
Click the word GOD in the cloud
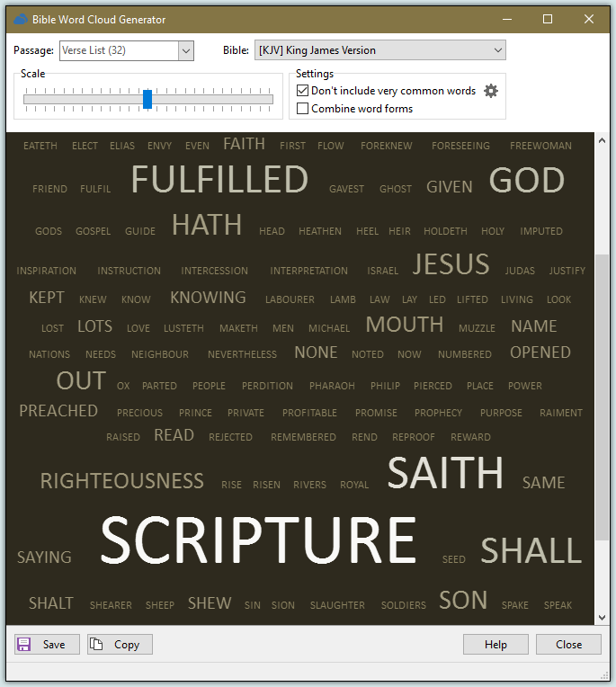[x=527, y=180]
